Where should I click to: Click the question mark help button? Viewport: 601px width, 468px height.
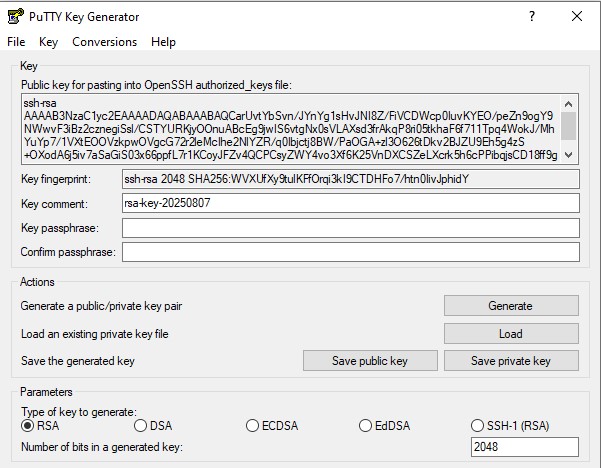[x=531, y=16]
